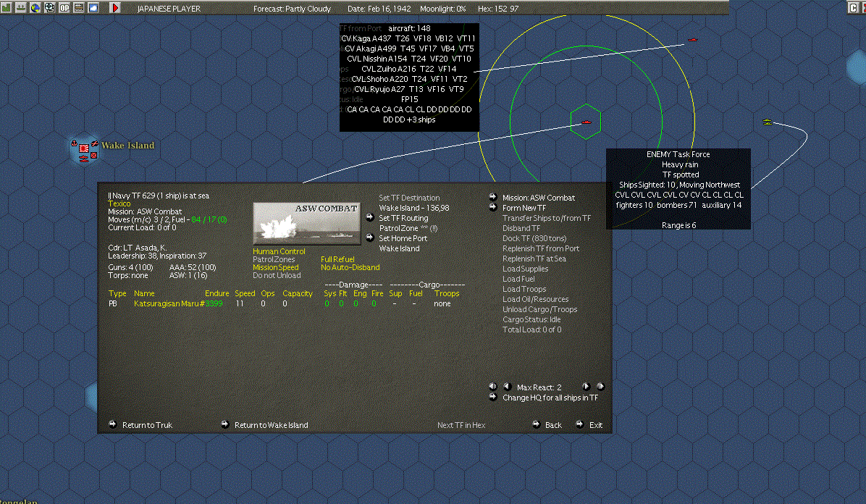Click the sea lanes toolbar icon

[x=78, y=7]
